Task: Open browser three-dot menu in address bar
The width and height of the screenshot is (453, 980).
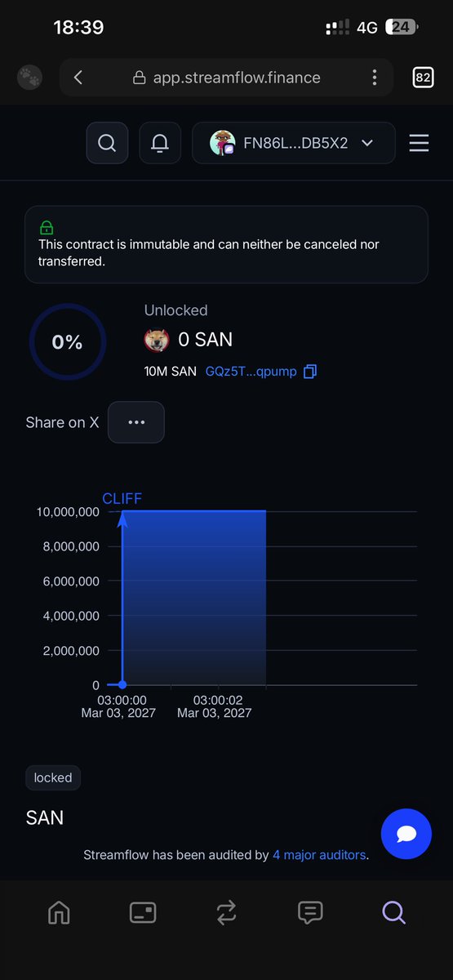Action: (x=375, y=78)
